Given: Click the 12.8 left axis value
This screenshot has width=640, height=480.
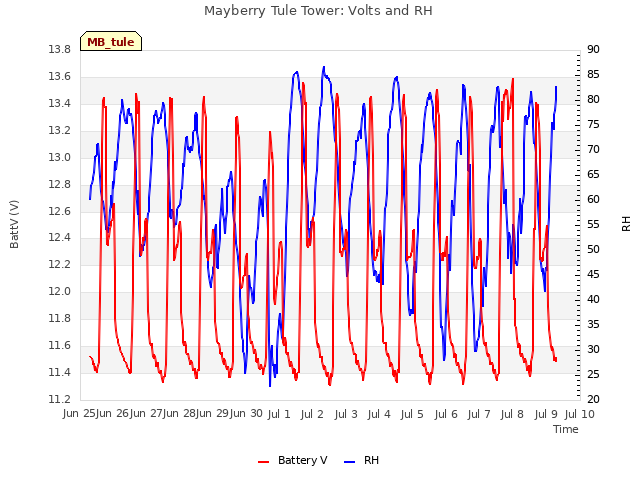Looking at the screenshot, I should tap(60, 184).
